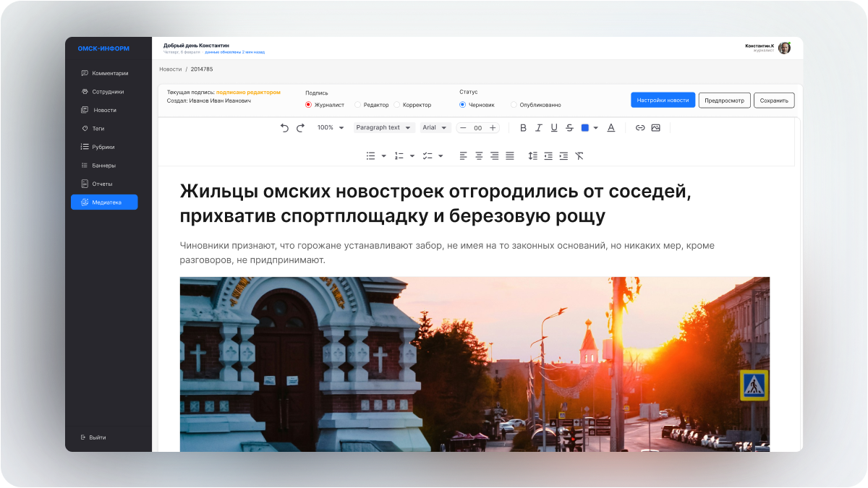Set status to Опубликованно

pyautogui.click(x=514, y=104)
